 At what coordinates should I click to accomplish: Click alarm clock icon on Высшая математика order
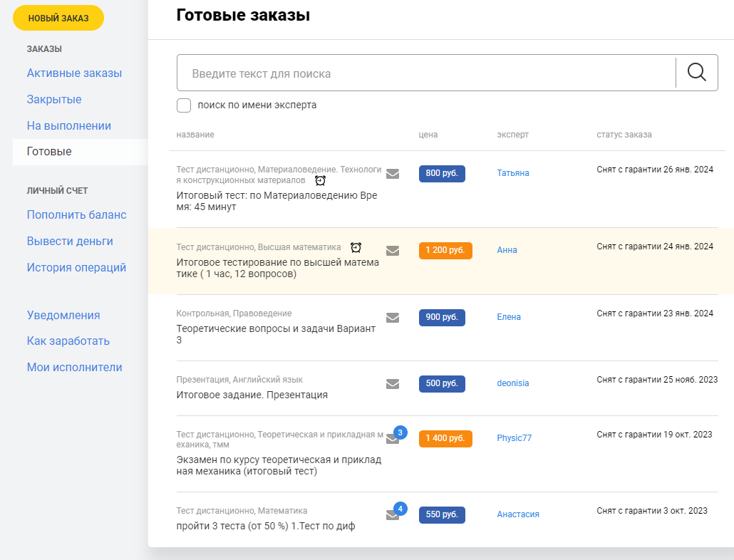(x=356, y=247)
